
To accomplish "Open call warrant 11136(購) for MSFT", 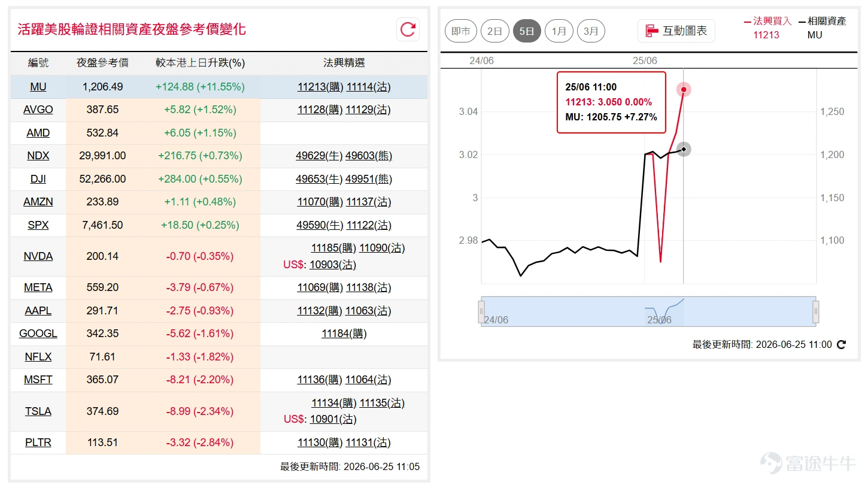I will point(320,380).
